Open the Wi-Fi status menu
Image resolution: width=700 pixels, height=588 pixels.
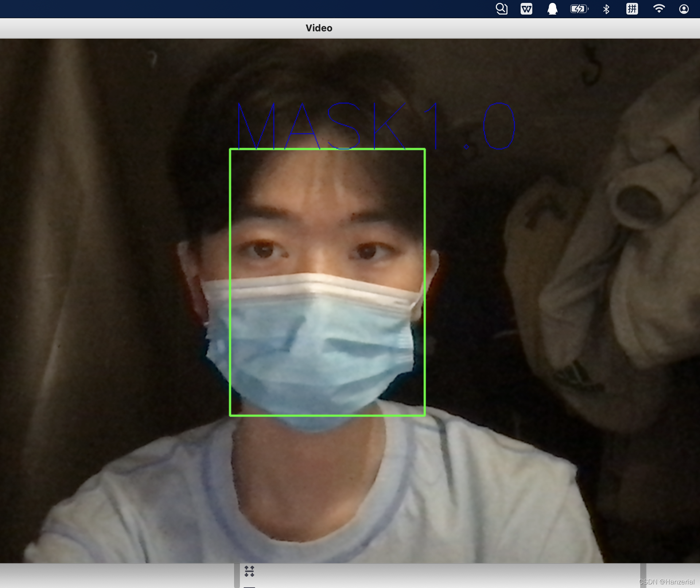658,9
